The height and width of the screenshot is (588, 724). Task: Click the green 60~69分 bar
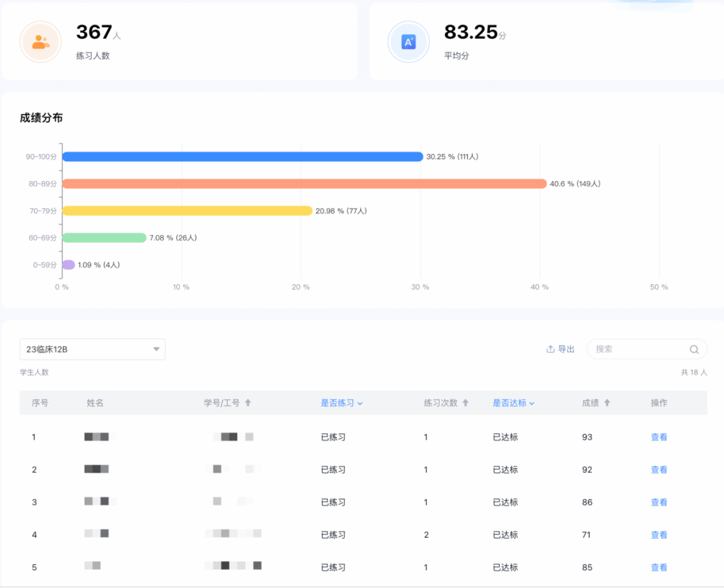coord(104,237)
